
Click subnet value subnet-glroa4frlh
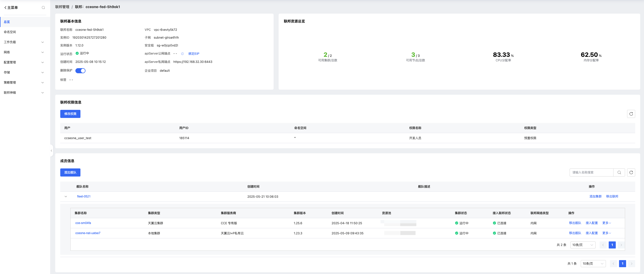coord(166,38)
